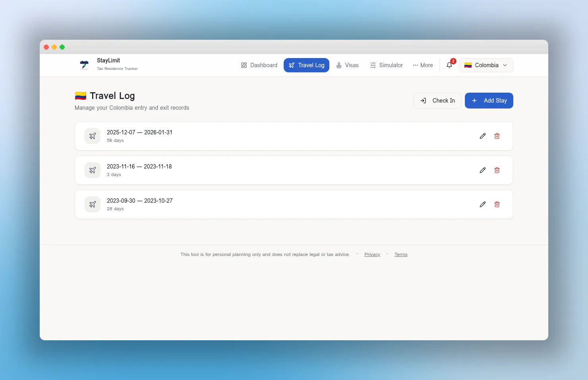Image resolution: width=588 pixels, height=380 pixels.
Task: Select the date text 2023-11-16 — 2023-11-18
Action: (x=139, y=167)
